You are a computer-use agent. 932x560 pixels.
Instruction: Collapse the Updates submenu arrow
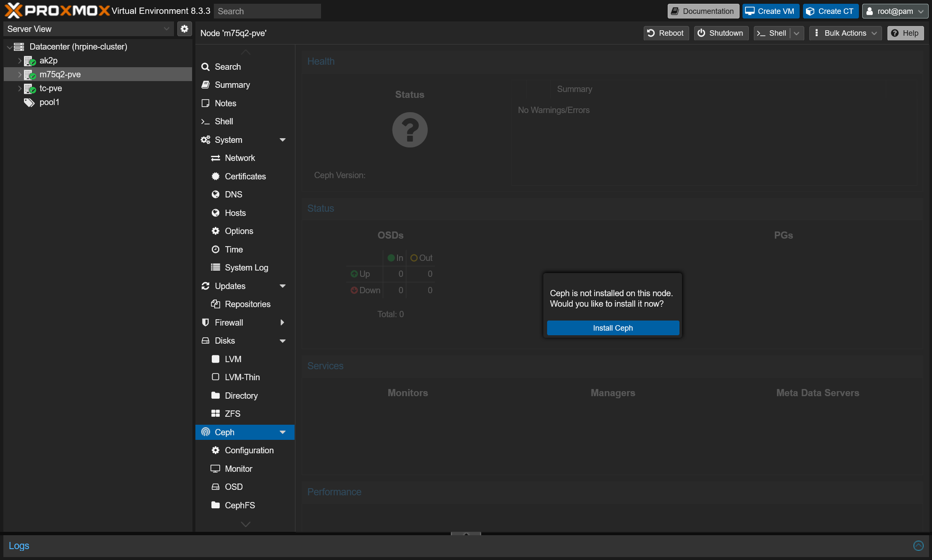click(283, 286)
